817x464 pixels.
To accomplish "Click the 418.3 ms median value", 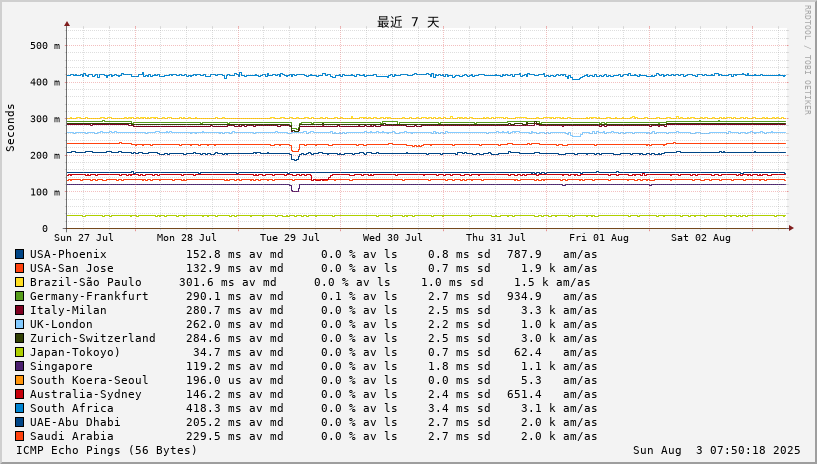I will 214,409.
